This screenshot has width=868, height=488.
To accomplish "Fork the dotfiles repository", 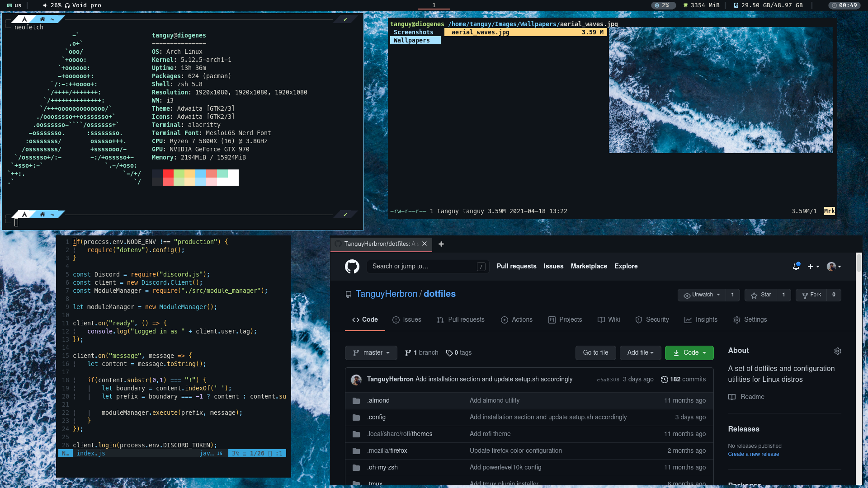I will coord(811,295).
